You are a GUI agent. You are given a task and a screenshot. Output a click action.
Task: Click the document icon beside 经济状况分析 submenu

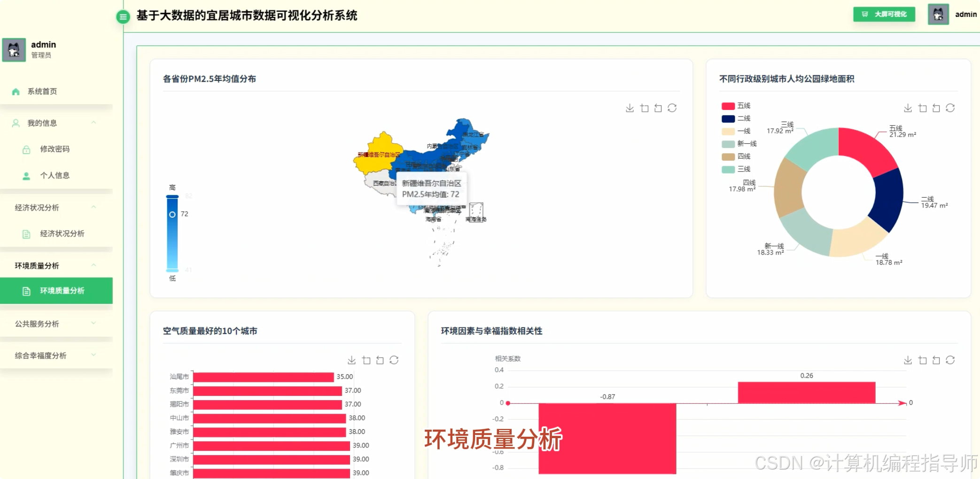pyautogui.click(x=26, y=234)
